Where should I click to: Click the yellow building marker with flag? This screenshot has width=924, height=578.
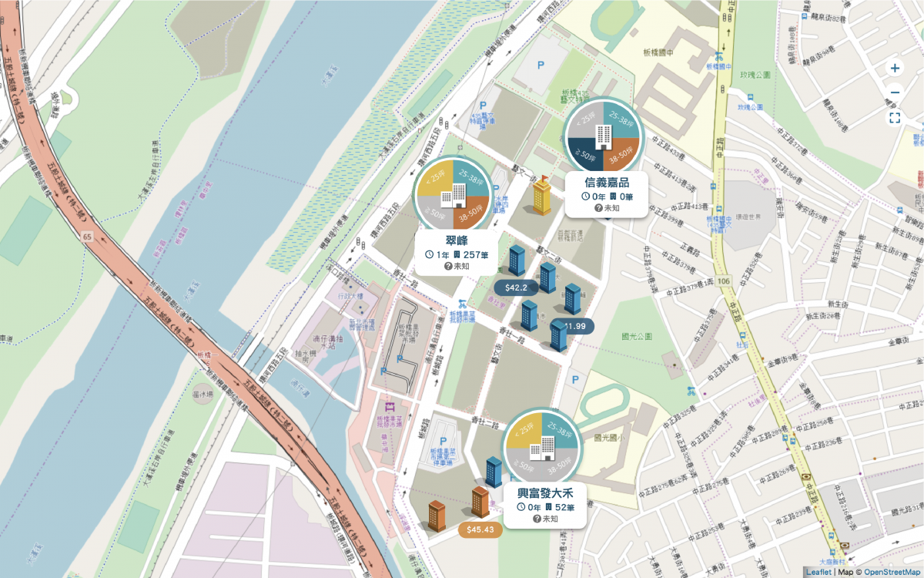(x=542, y=195)
